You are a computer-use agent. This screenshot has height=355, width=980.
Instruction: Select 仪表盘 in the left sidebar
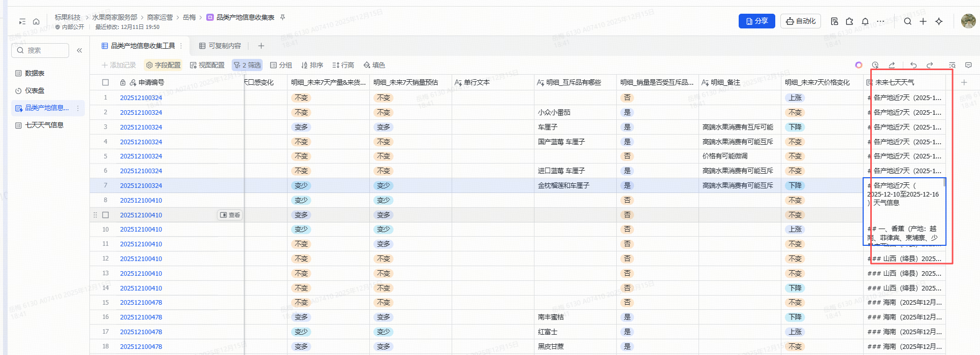(35, 90)
